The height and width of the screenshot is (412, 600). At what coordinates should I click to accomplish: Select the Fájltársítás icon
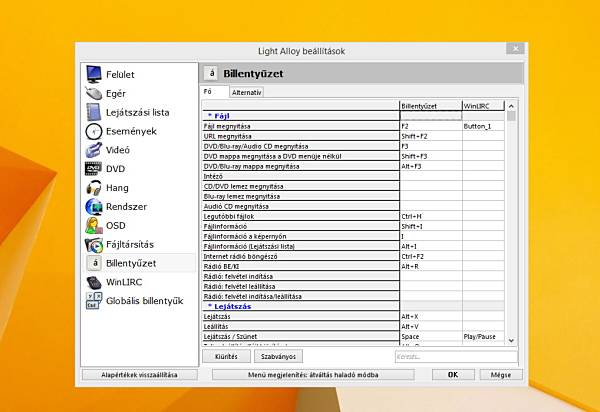pyautogui.click(x=94, y=244)
